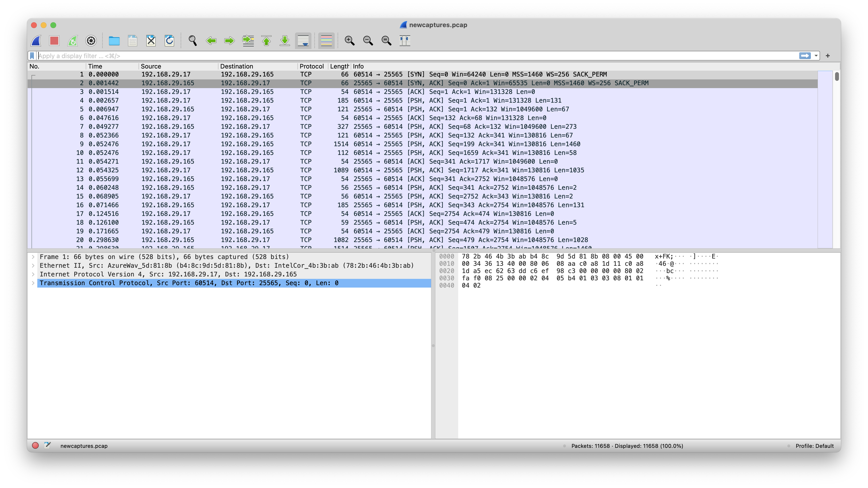Sort by Destination column header
The height and width of the screenshot is (488, 868).
(258, 66)
